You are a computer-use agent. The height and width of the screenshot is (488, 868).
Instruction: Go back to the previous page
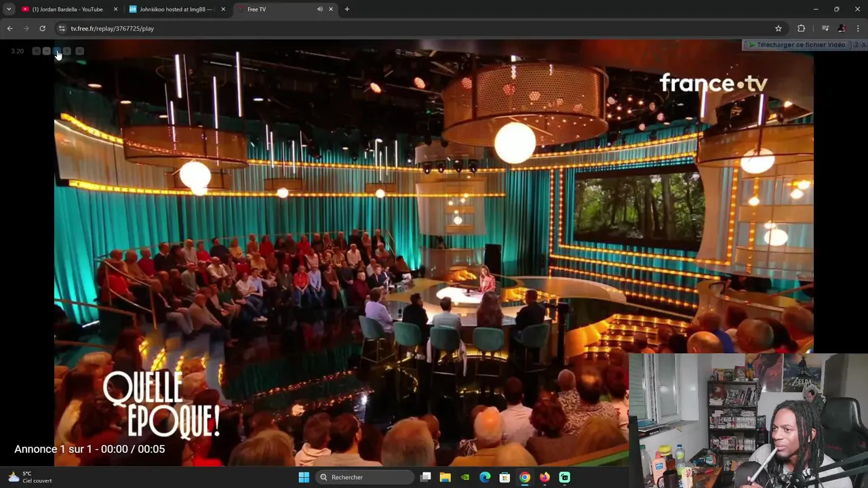coord(9,28)
